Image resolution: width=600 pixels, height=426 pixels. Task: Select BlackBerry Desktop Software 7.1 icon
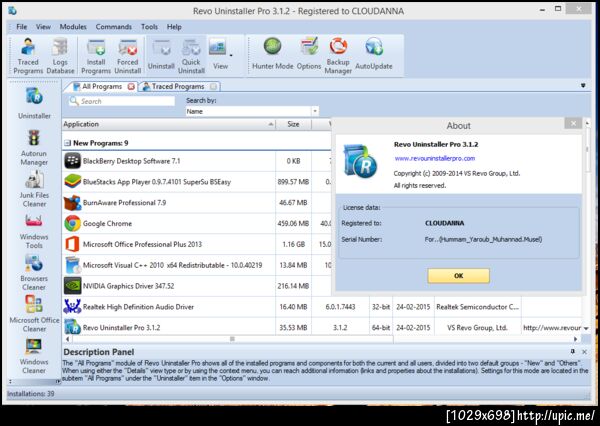pos(72,161)
